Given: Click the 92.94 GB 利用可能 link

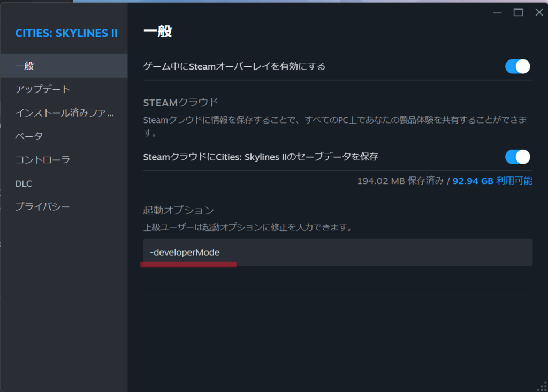Looking at the screenshot, I should tap(492, 181).
